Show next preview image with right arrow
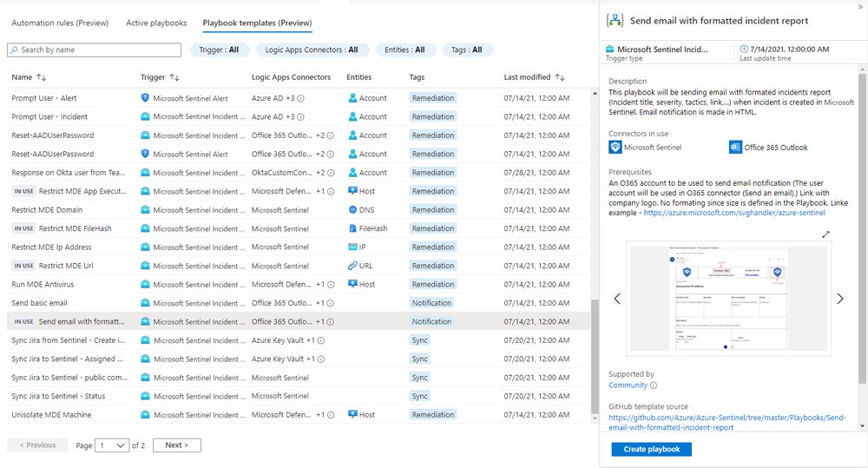The height and width of the screenshot is (468, 868). pos(839,299)
